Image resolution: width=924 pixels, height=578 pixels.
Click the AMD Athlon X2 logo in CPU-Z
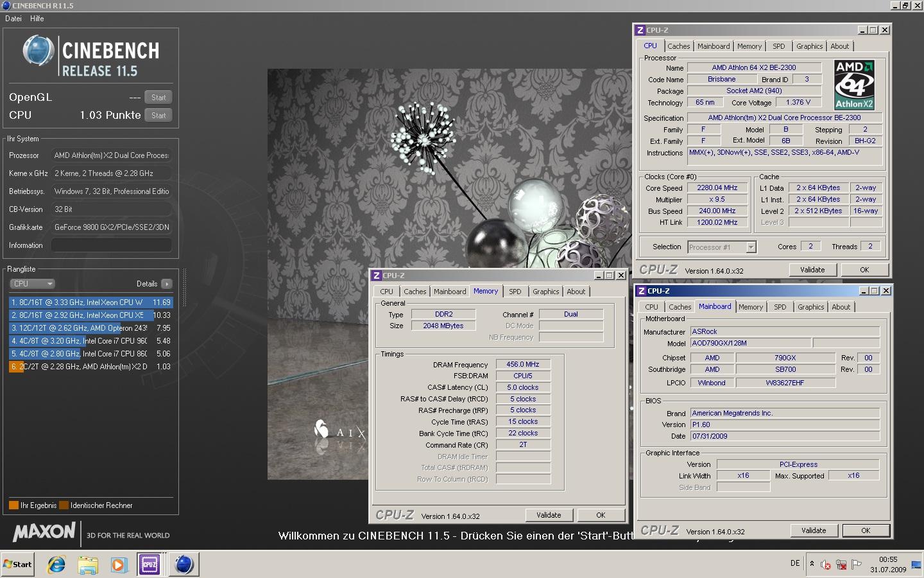tap(854, 84)
